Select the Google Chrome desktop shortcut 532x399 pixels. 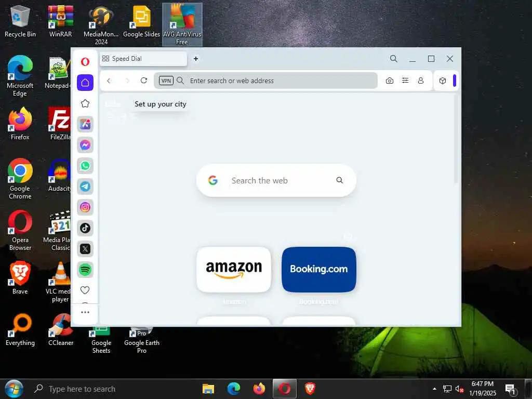[x=20, y=179]
